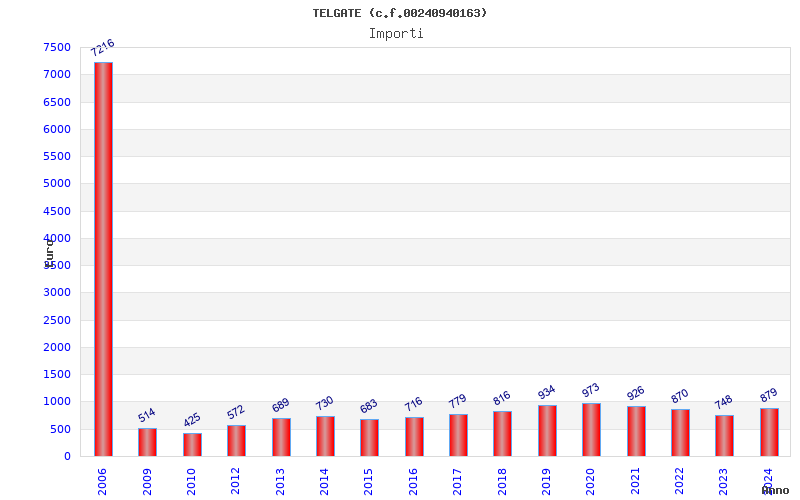
Task: Select the 2014 bar labeled 730
Action: [x=326, y=436]
